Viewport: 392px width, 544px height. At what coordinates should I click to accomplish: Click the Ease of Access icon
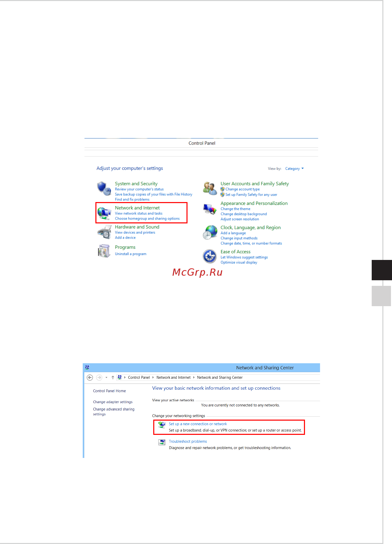210,256
